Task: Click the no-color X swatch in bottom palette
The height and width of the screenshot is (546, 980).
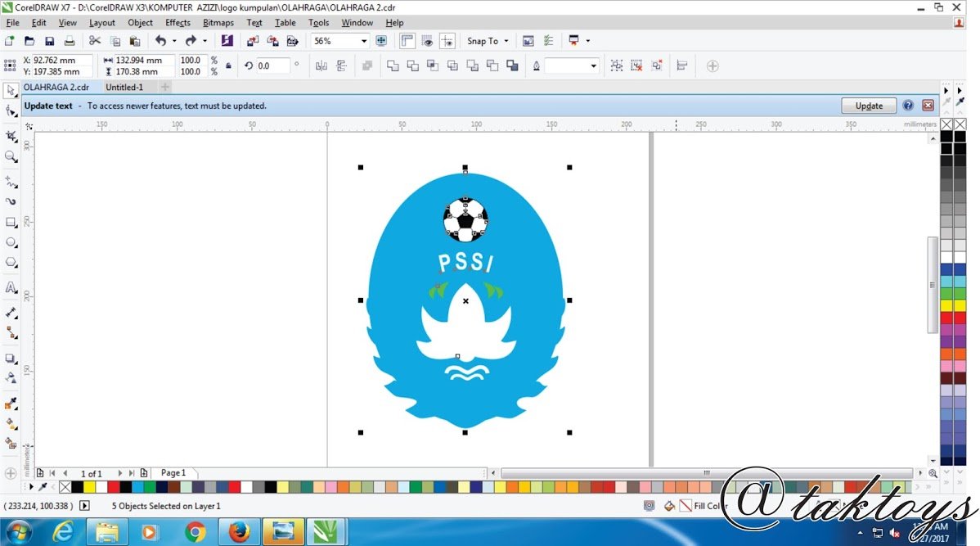Action: point(65,486)
